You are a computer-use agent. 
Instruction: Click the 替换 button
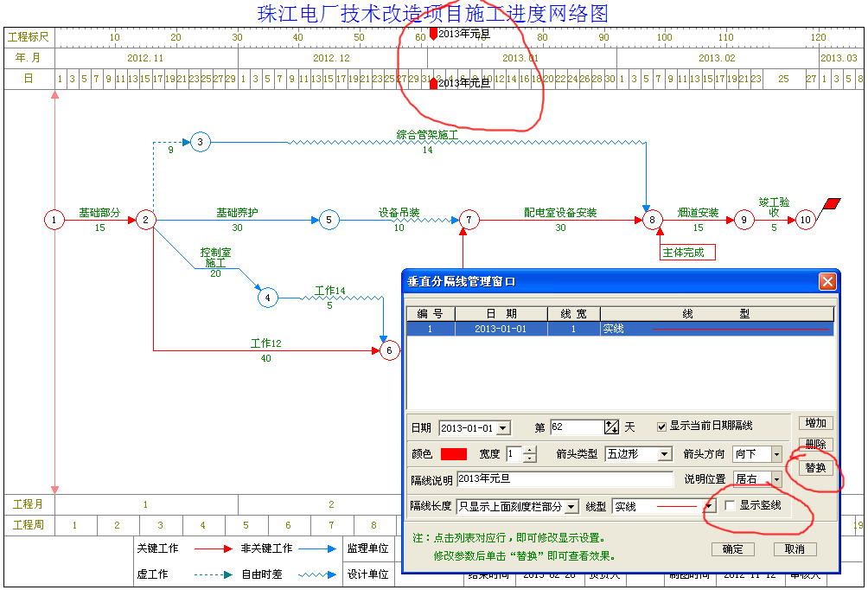(x=815, y=467)
